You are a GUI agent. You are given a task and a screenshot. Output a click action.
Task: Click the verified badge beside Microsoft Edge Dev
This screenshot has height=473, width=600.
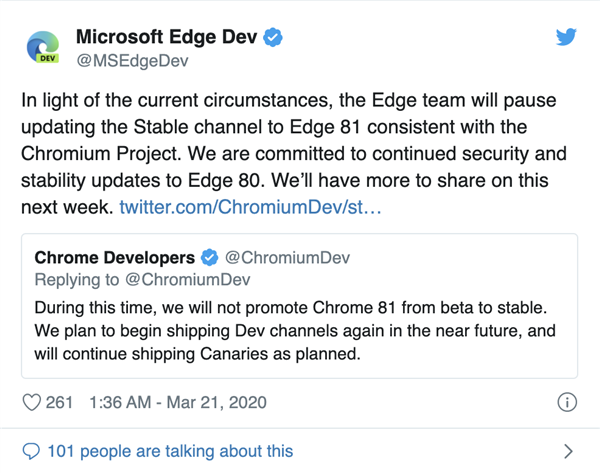273,38
